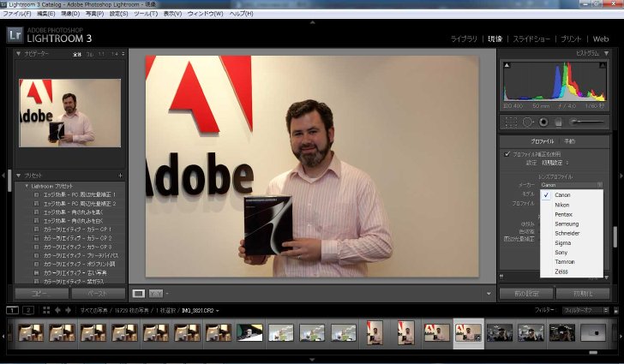The height and width of the screenshot is (364, 624).
Task: Collapse right panel group arrow
Action: point(621,175)
